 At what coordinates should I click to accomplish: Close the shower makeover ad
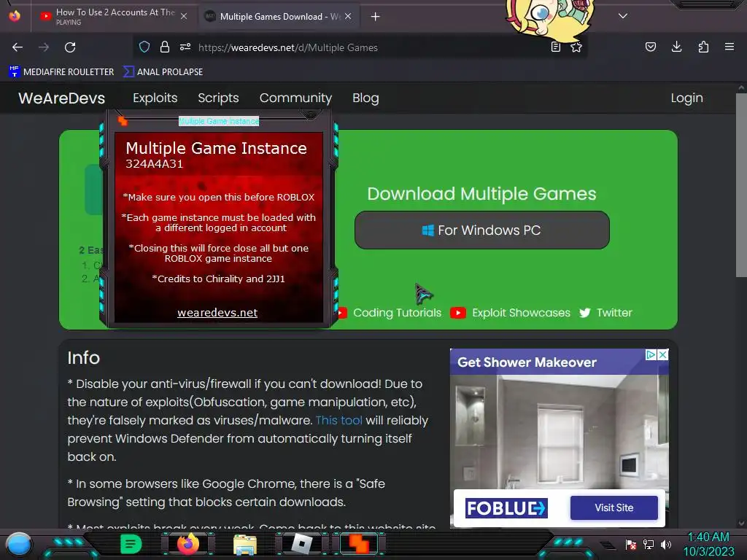click(662, 355)
